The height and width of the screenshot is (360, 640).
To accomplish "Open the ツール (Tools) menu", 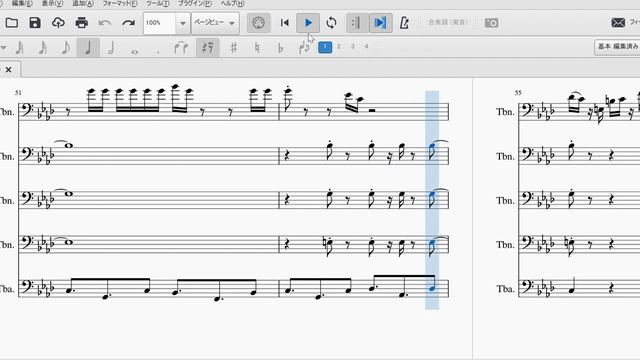I will click(158, 4).
